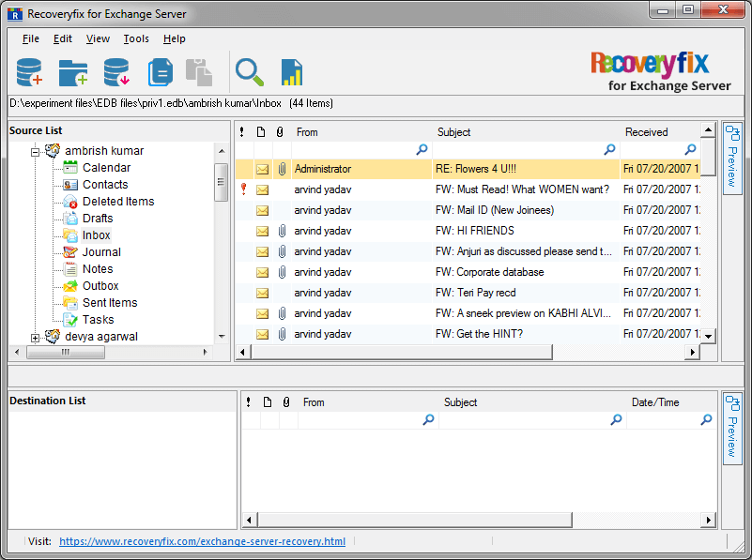Click the paste toolbar icon

(x=199, y=72)
